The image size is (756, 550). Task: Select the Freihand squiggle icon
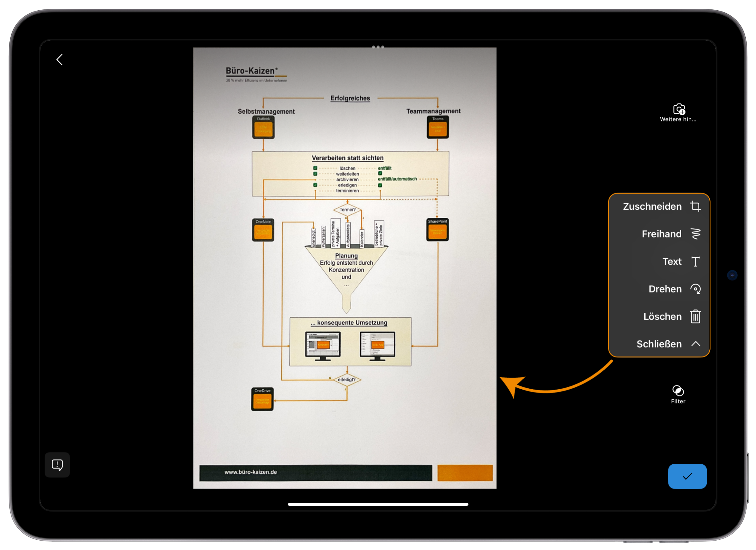tap(695, 234)
